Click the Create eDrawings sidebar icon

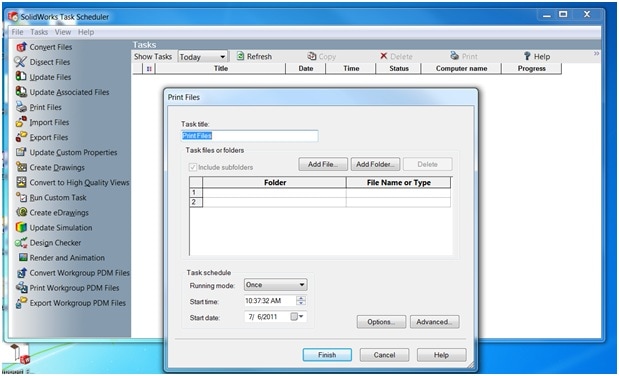coord(21,212)
